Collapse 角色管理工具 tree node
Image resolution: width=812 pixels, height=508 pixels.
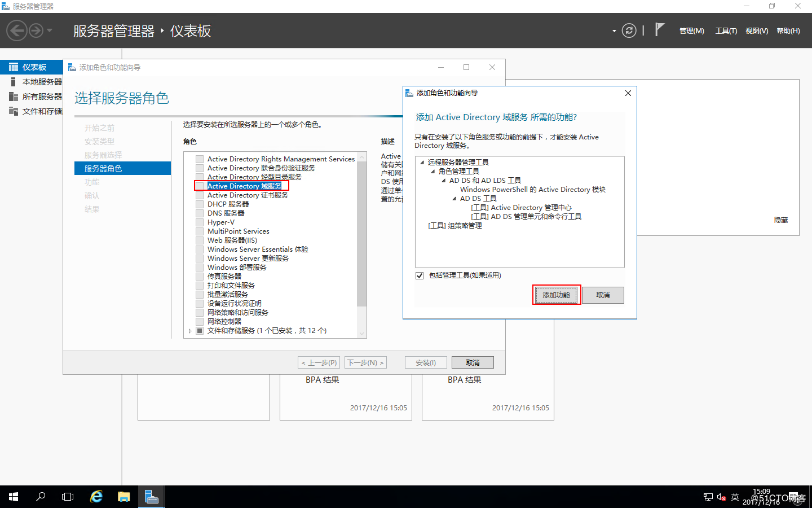[433, 171]
